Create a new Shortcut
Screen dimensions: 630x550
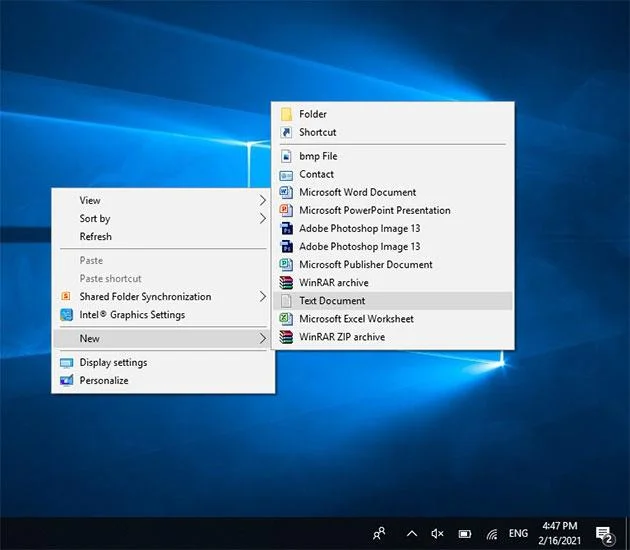pos(393,132)
